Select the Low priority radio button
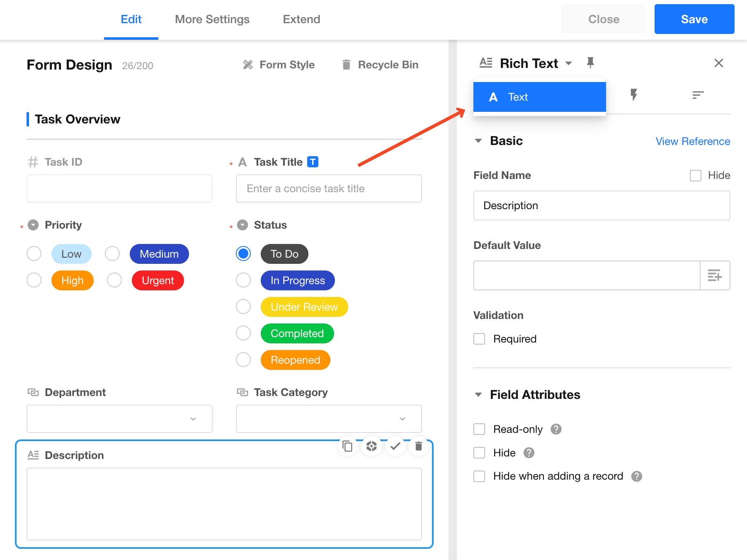The image size is (747, 560). tap(34, 253)
